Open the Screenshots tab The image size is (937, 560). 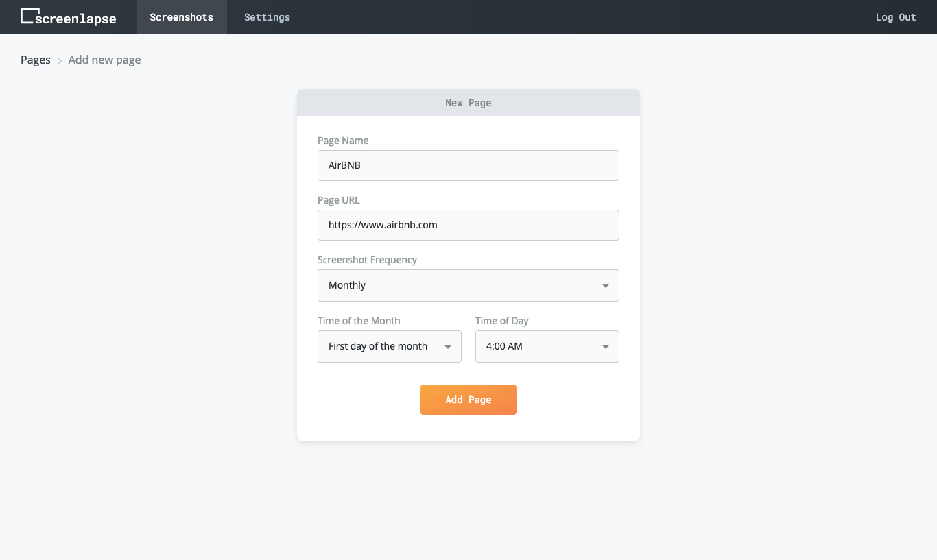coord(181,17)
